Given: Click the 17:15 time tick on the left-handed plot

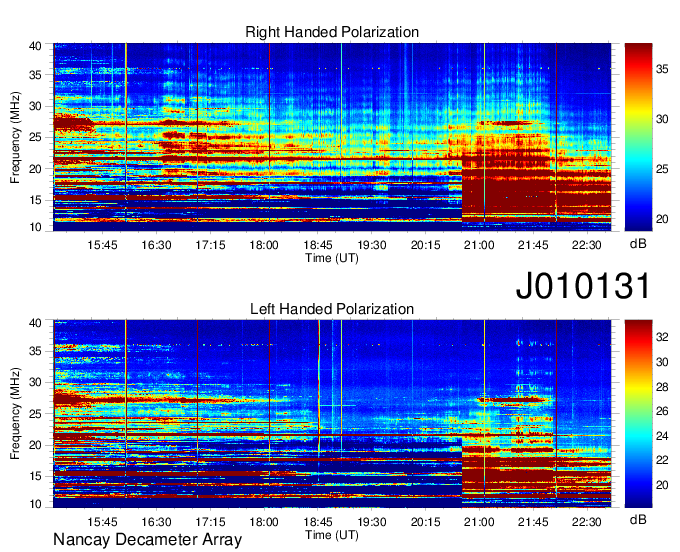Looking at the screenshot, I should pyautogui.click(x=210, y=522).
